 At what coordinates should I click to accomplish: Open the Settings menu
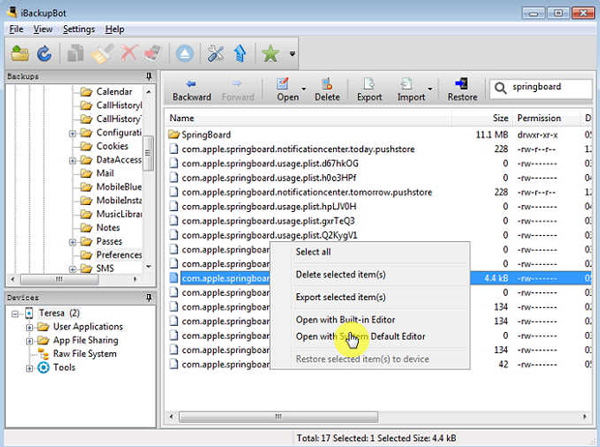click(x=78, y=29)
